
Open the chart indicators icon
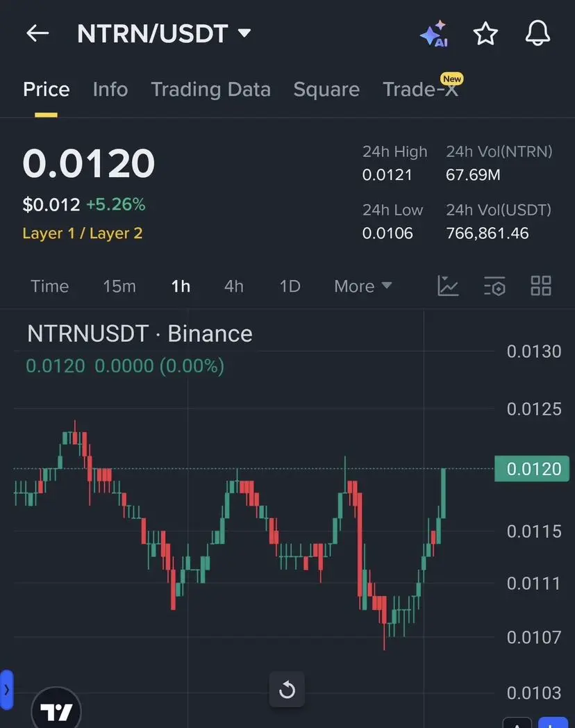448,286
